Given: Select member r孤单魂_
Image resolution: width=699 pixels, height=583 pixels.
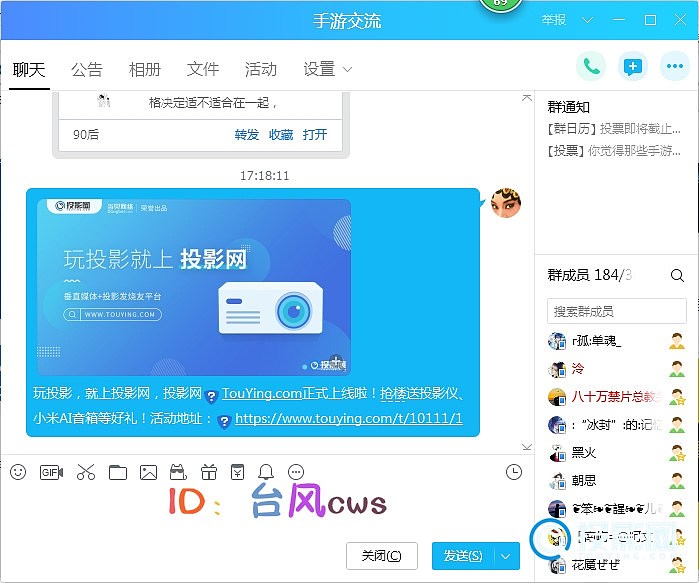Looking at the screenshot, I should [x=617, y=341].
